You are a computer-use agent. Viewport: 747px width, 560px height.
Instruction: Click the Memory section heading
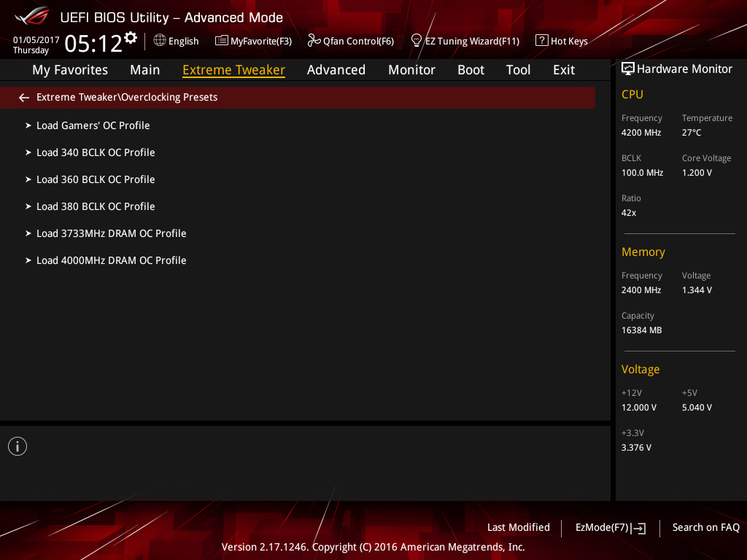point(643,252)
